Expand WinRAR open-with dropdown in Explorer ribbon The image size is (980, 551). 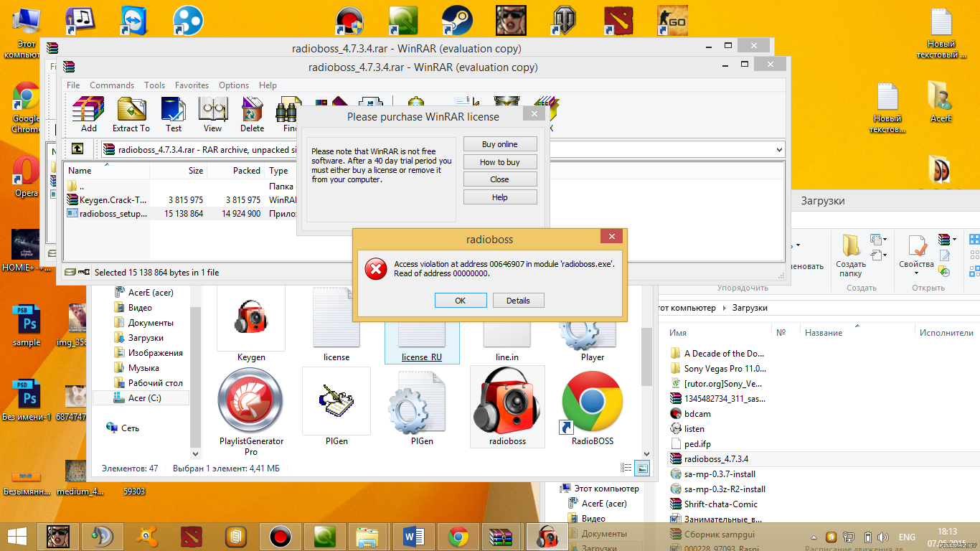[x=954, y=239]
